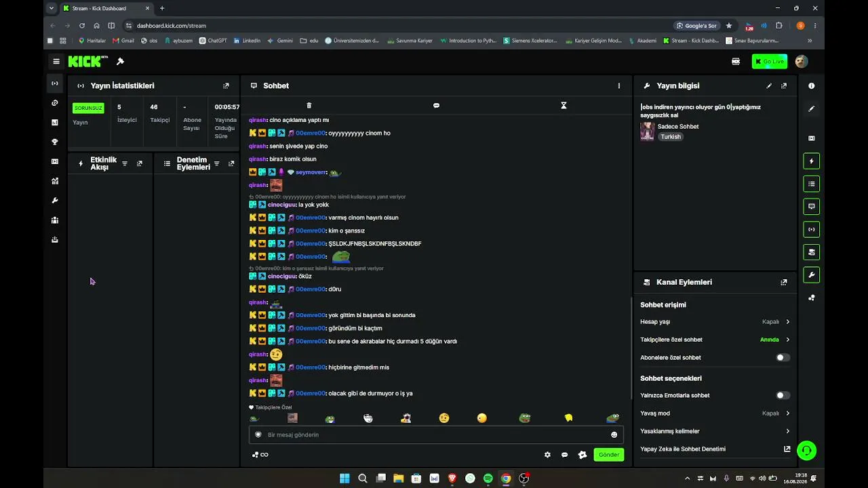The image size is (868, 488).
Task: Click the Turkish language tag
Action: (x=671, y=137)
